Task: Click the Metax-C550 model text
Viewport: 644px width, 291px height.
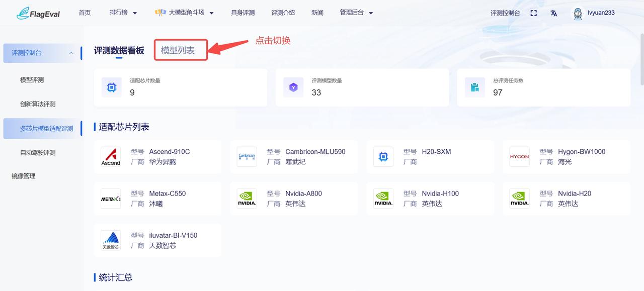Action: pyautogui.click(x=168, y=193)
